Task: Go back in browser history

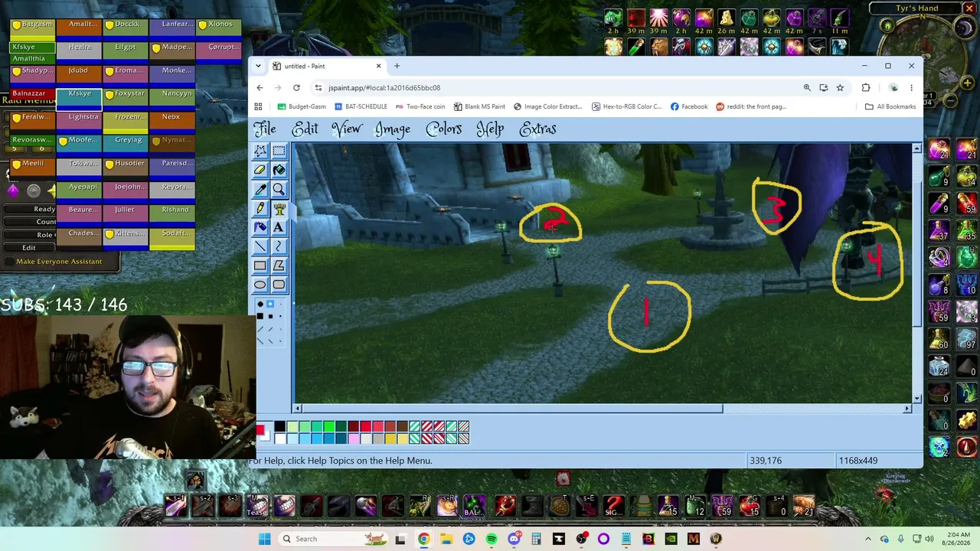Action: tap(260, 87)
